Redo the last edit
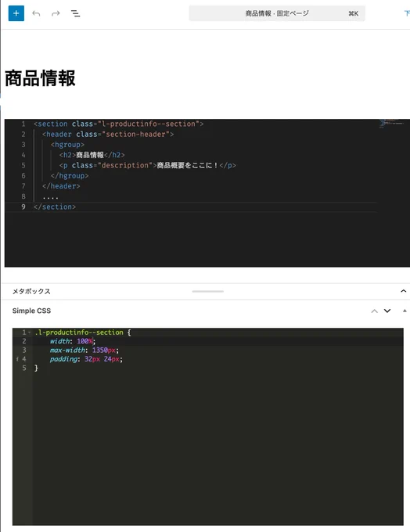Screen dimensions: 410x532 pyautogui.click(x=56, y=13)
